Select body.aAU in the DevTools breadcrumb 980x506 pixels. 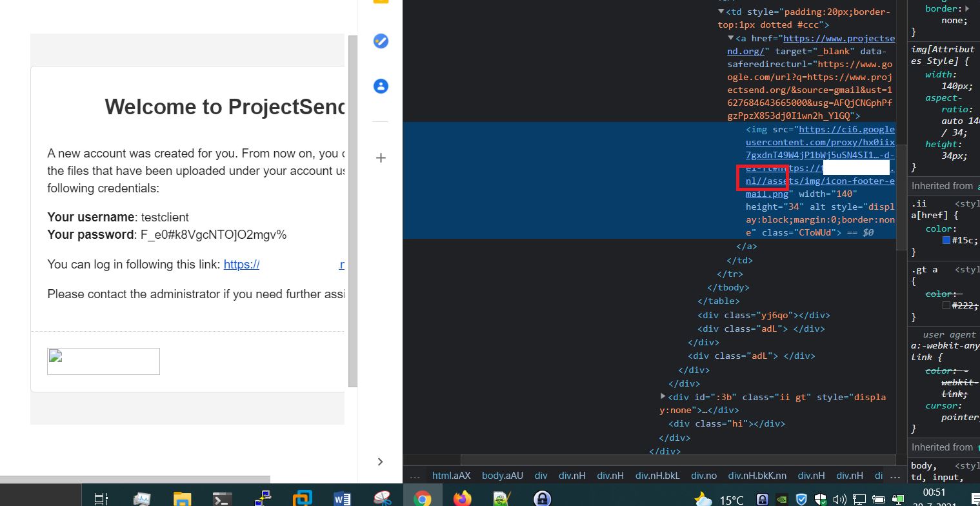pos(503,475)
